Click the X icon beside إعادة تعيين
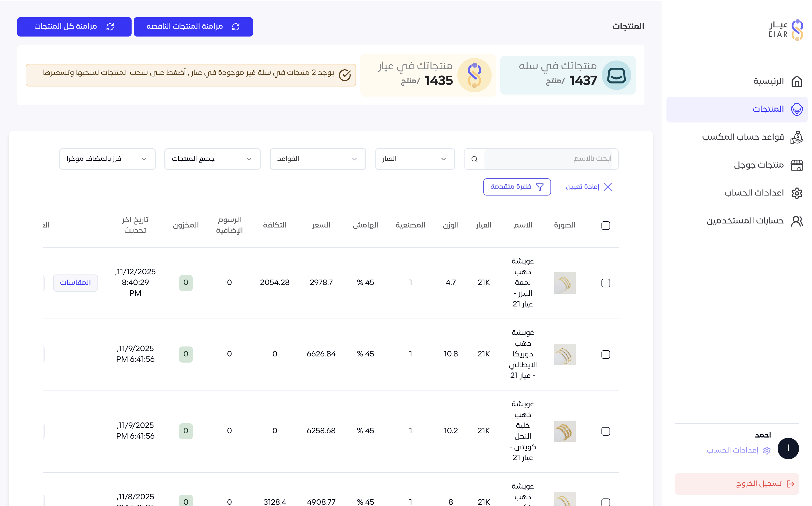The image size is (812, 506). 608,187
